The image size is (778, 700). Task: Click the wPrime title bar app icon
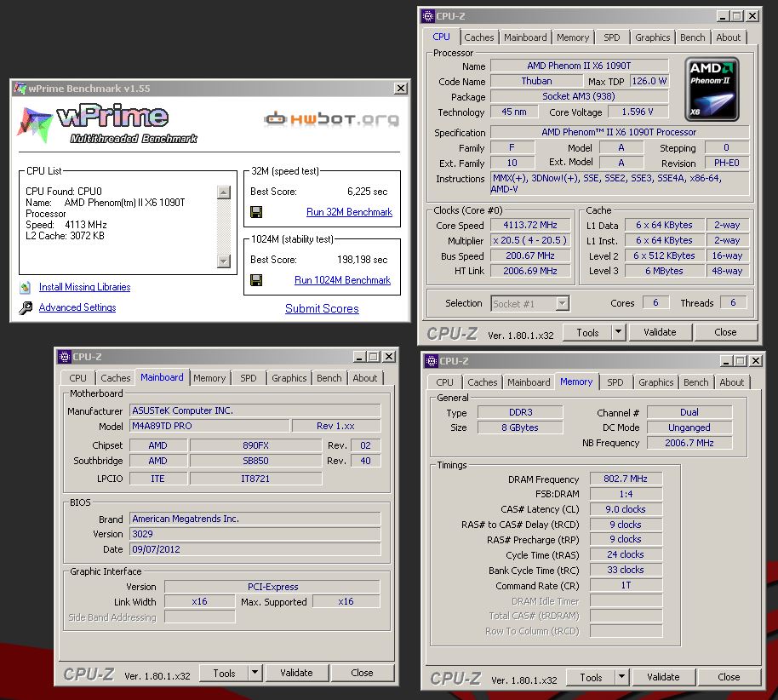click(20, 89)
